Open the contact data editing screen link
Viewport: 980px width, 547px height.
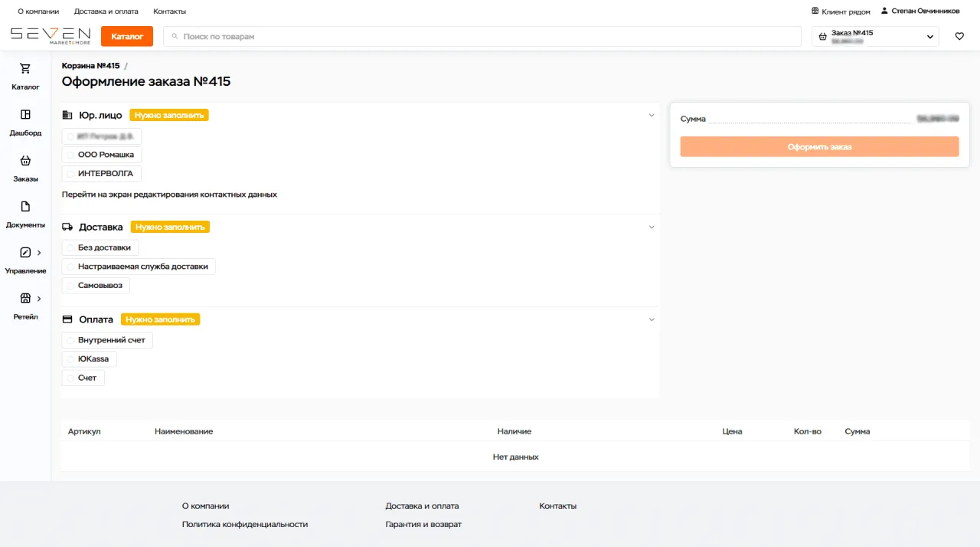[x=169, y=194]
